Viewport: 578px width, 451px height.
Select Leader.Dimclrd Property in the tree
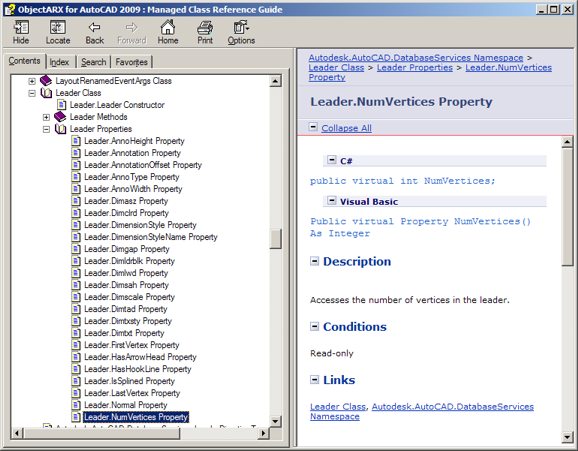[x=126, y=213]
